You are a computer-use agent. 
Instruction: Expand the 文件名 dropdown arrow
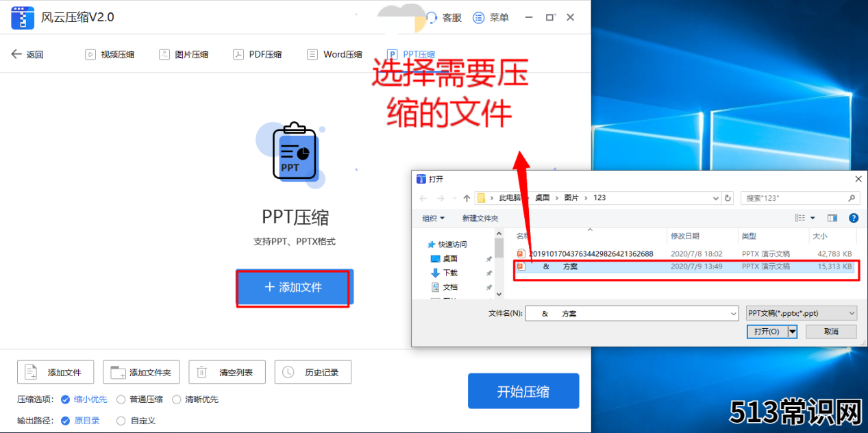point(733,313)
